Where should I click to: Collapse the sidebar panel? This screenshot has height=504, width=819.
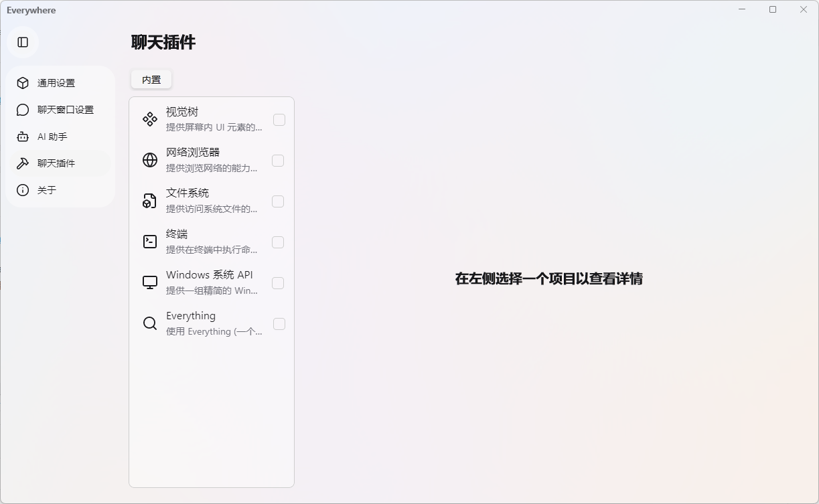(x=23, y=41)
